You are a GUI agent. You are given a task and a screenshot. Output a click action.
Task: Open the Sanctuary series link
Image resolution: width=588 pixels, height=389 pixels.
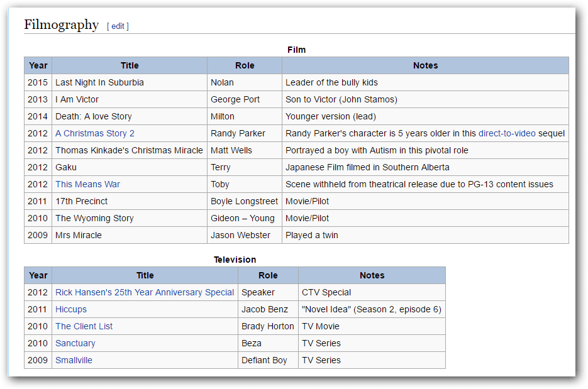(x=75, y=343)
